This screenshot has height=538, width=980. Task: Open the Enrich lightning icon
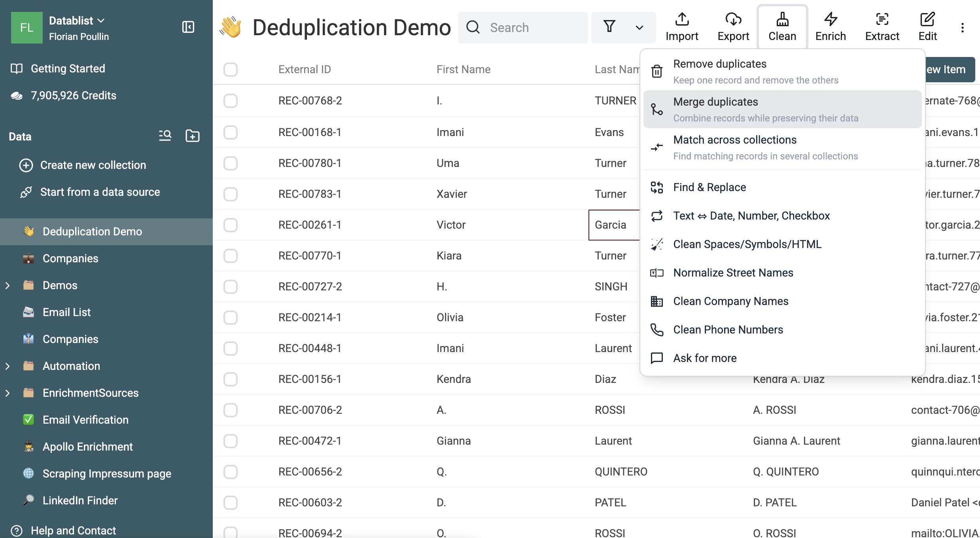831,19
